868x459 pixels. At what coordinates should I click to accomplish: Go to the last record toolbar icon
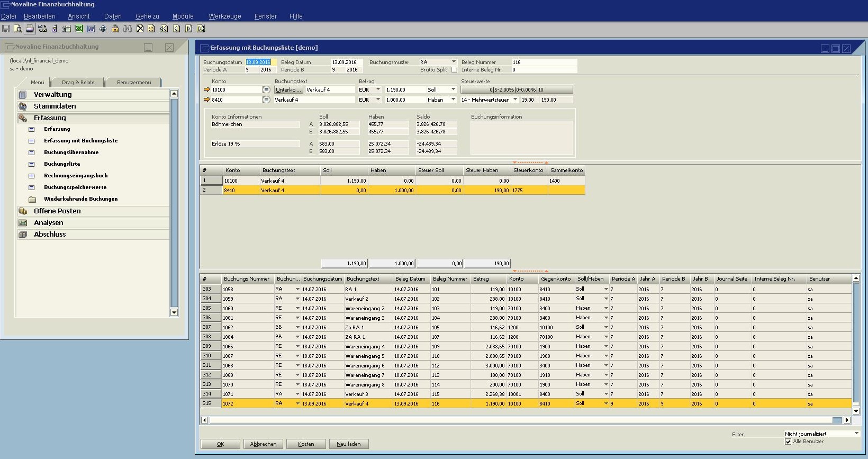(201, 29)
